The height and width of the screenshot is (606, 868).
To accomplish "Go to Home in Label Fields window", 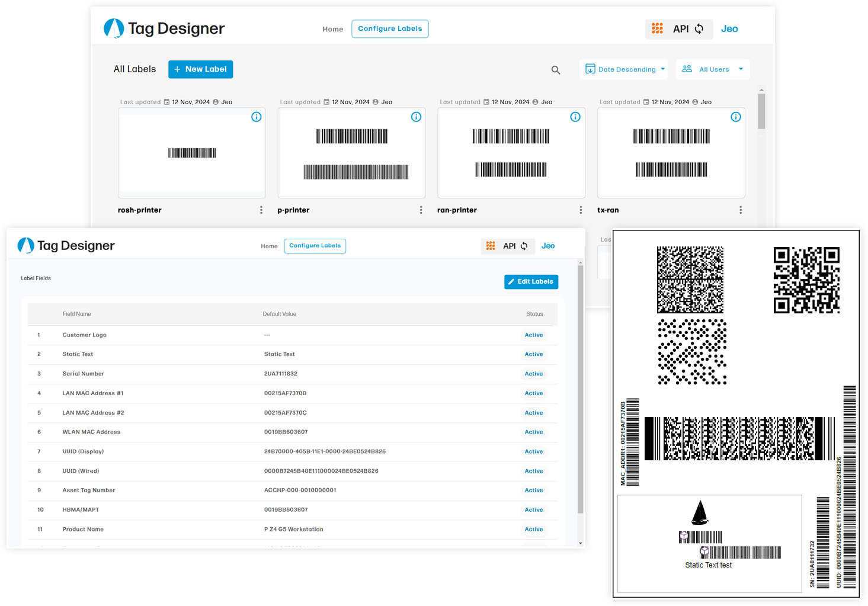I will point(269,246).
